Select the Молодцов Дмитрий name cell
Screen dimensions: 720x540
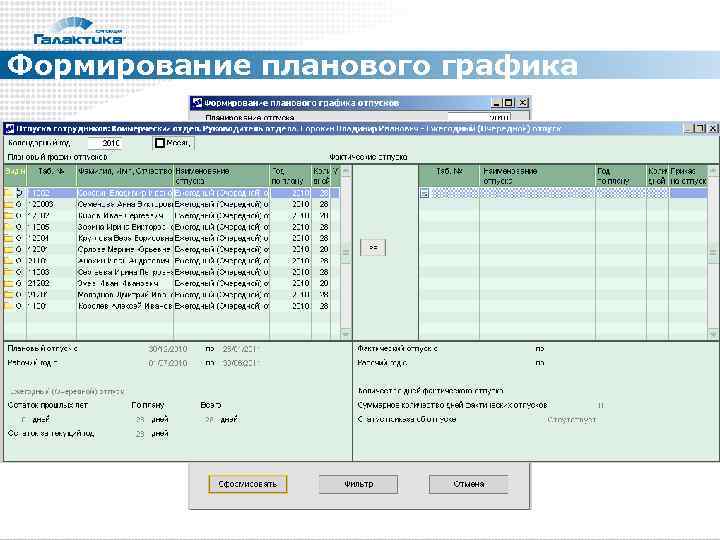[x=125, y=295]
